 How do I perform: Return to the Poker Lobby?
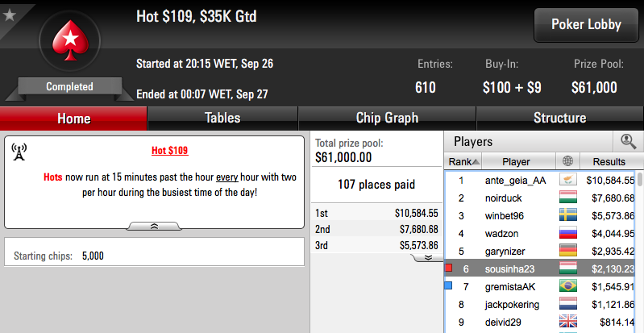586,25
